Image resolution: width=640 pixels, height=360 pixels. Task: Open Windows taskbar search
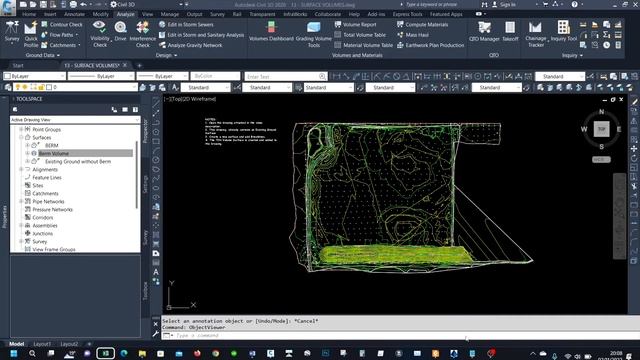tap(32, 353)
